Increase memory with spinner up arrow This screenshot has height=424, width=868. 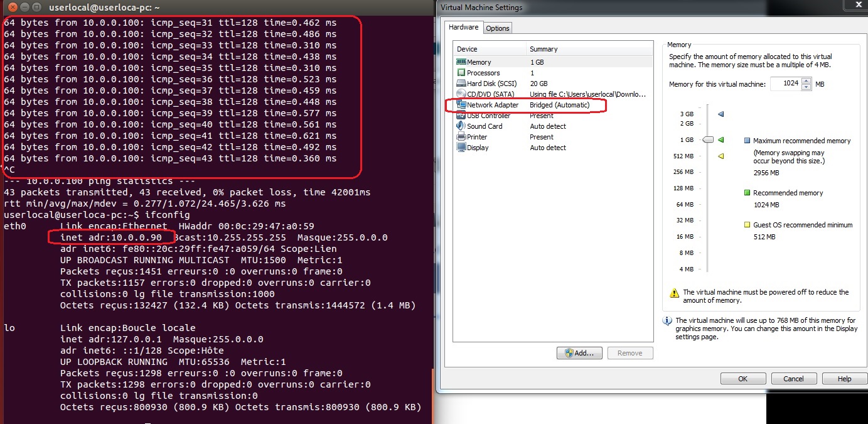pyautogui.click(x=806, y=81)
